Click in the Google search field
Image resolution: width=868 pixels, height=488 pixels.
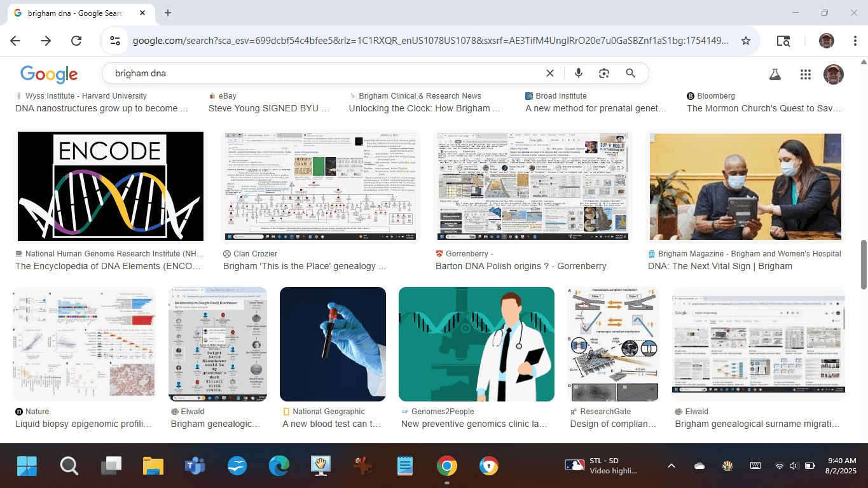tap(318, 73)
